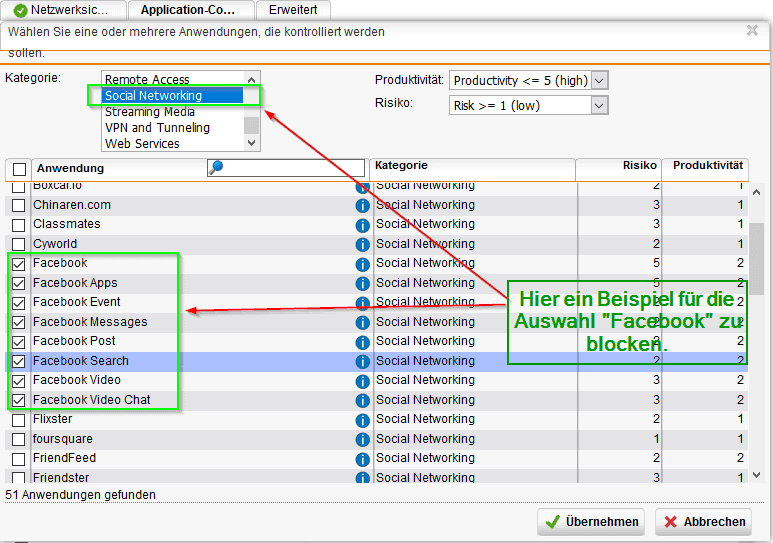Click Abbrechen button
This screenshot has height=543, width=773.
pyautogui.click(x=703, y=522)
